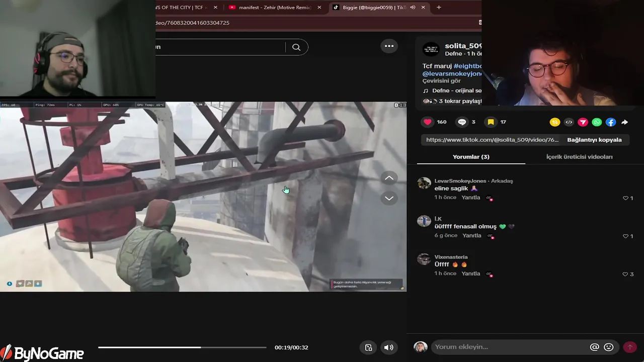Send to friends via the red paper-plane icon

pyautogui.click(x=583, y=122)
